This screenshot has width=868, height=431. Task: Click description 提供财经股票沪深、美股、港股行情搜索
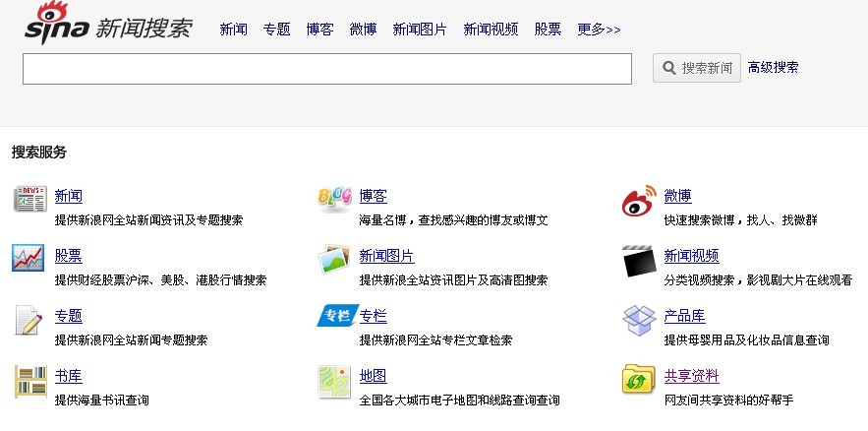coord(160,279)
